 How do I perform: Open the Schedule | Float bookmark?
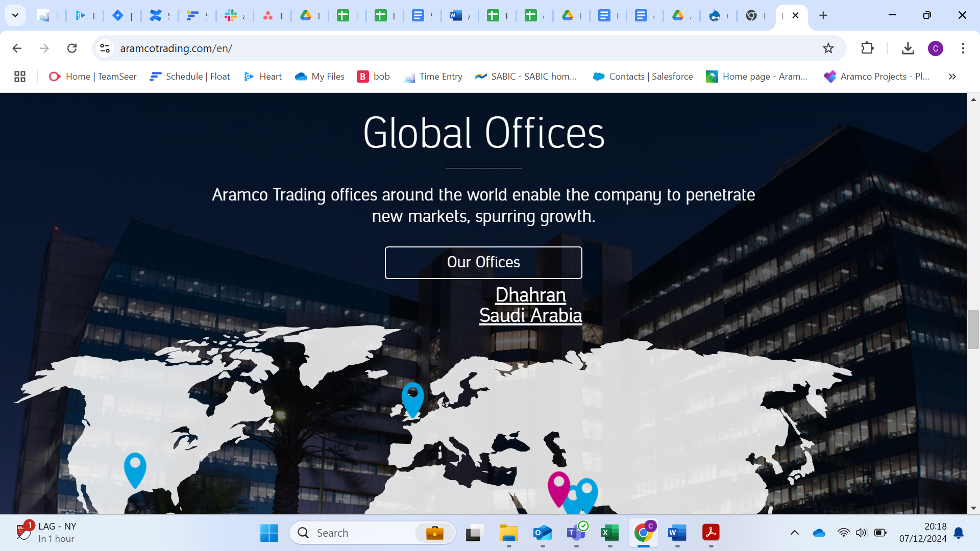coord(190,77)
